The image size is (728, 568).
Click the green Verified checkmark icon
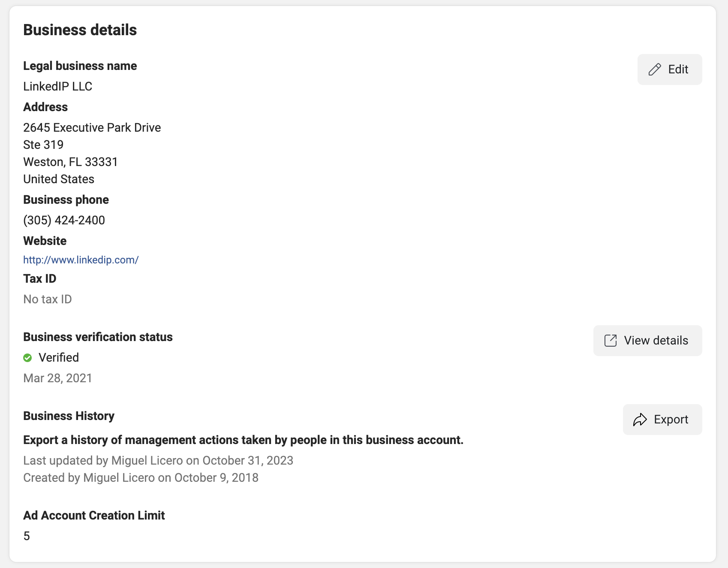[x=27, y=358]
